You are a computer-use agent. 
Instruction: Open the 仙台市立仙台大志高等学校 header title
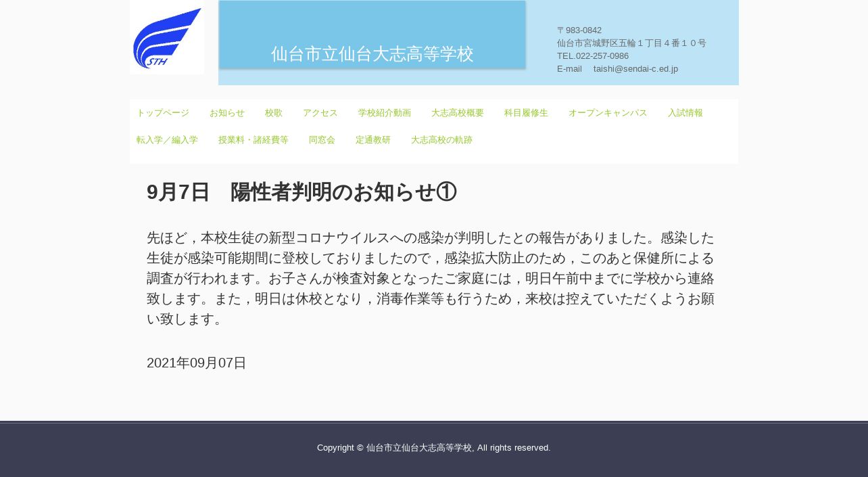[372, 54]
